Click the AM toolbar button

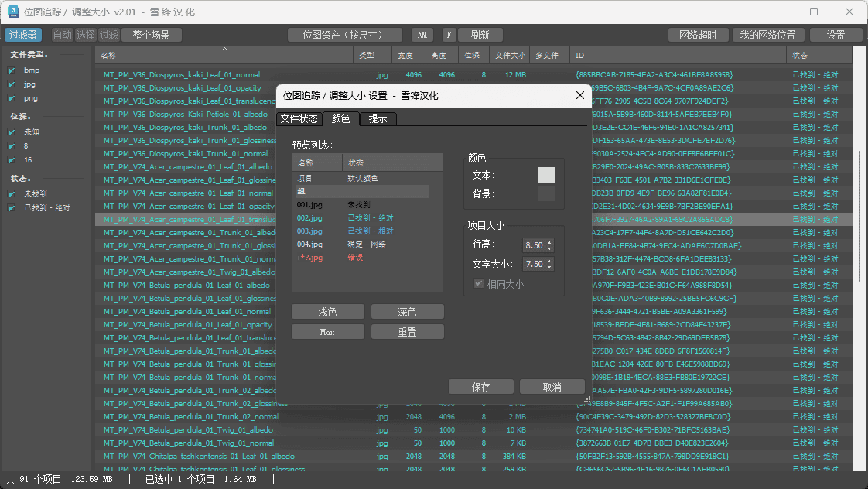422,35
